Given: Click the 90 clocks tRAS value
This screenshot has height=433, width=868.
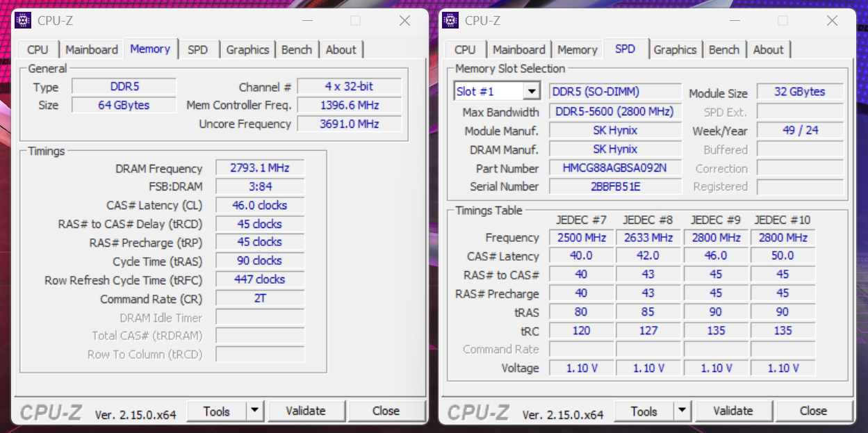Looking at the screenshot, I should [260, 261].
